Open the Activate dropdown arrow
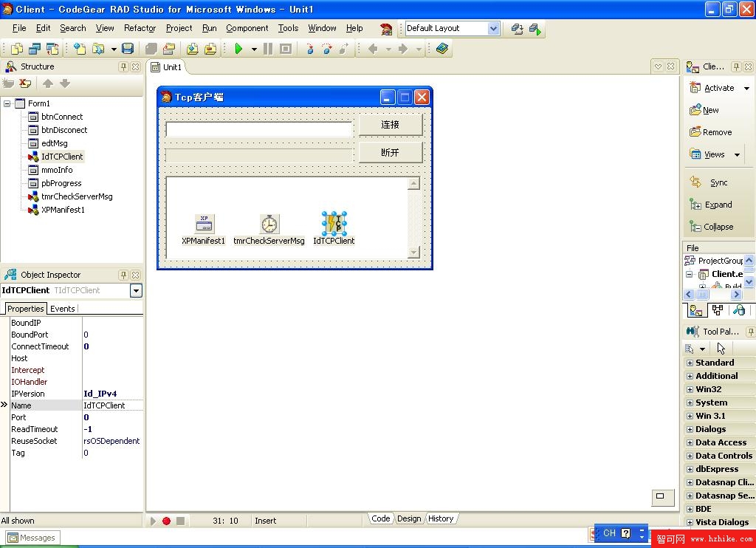 (x=746, y=89)
